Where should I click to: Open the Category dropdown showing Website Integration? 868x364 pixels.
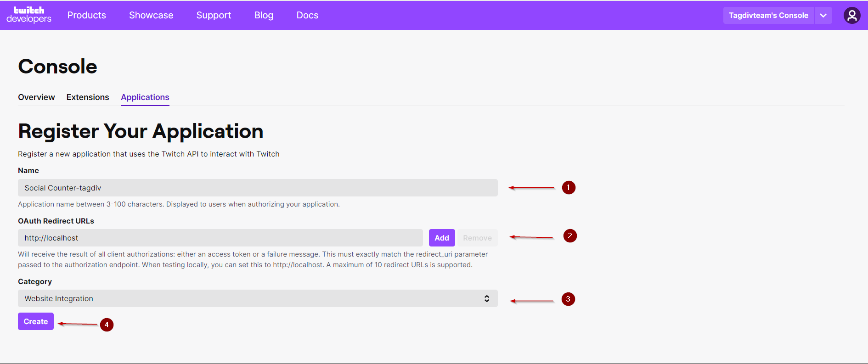point(258,298)
